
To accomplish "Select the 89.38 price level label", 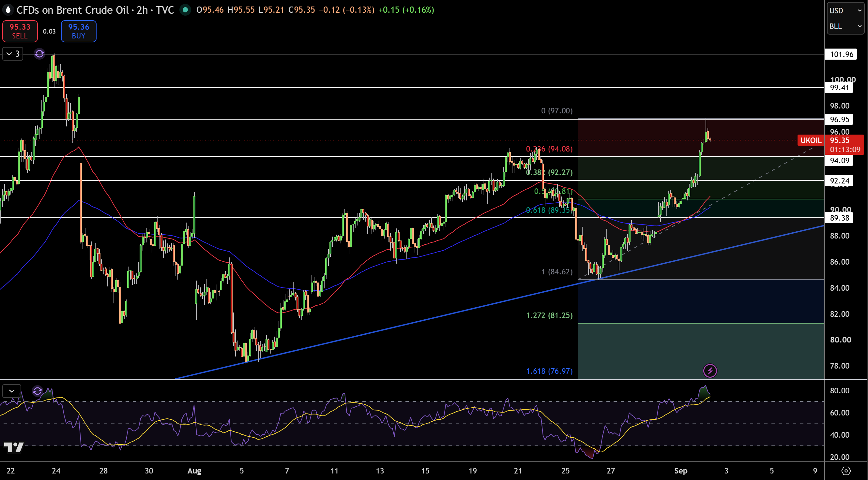I will click(x=839, y=218).
